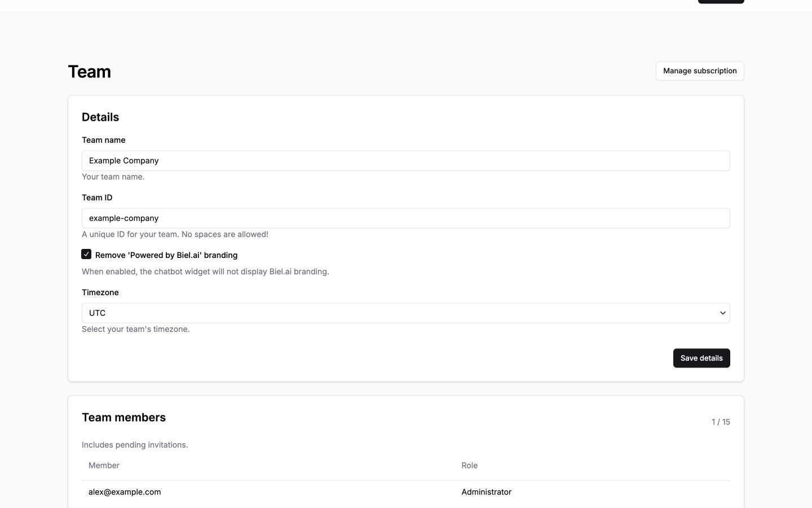Click the 'Your team name.' helper text

pos(113,177)
